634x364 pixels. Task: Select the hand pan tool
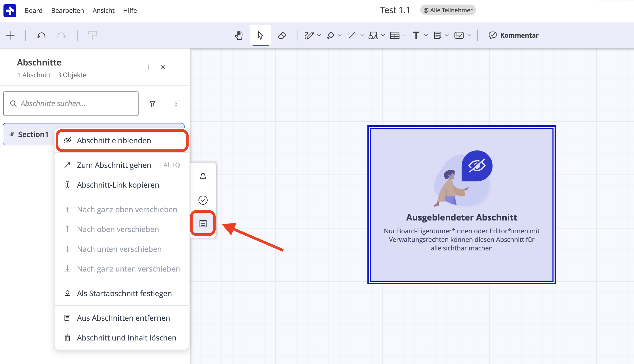(239, 35)
